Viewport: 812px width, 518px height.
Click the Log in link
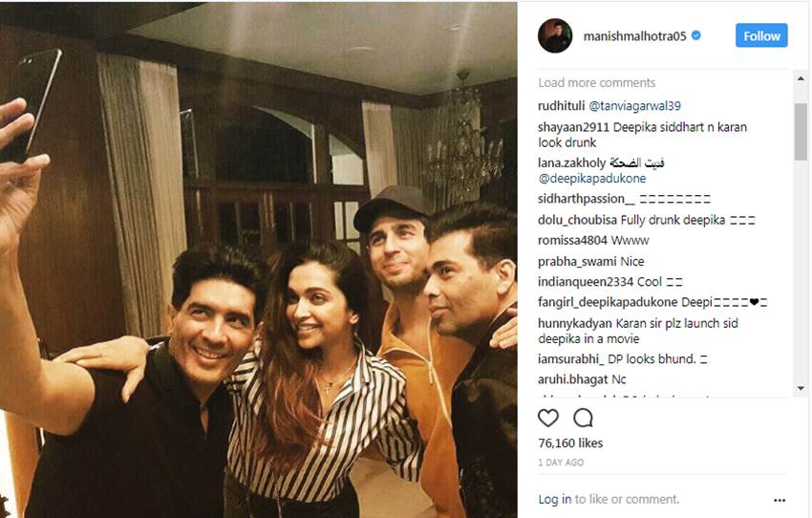point(555,499)
